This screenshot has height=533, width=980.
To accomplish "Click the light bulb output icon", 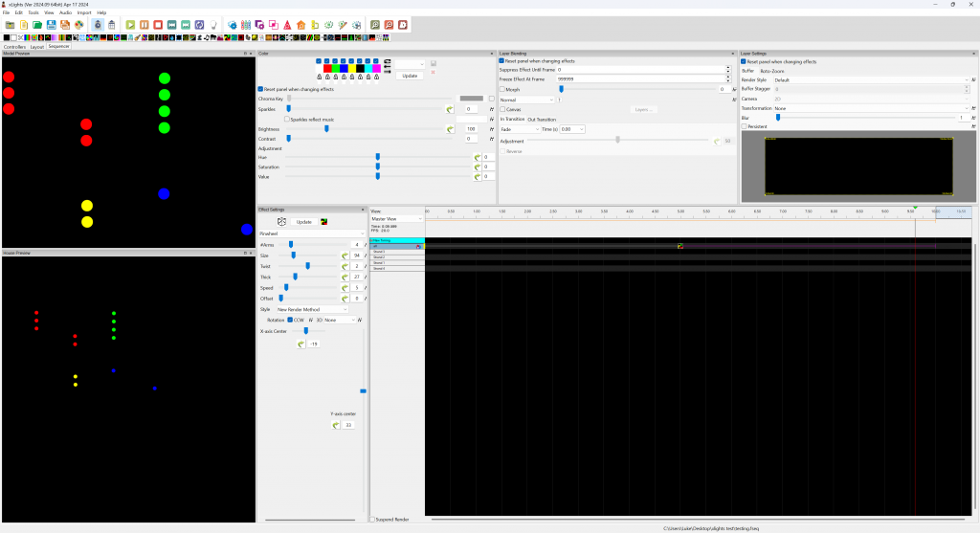I will pyautogui.click(x=212, y=24).
